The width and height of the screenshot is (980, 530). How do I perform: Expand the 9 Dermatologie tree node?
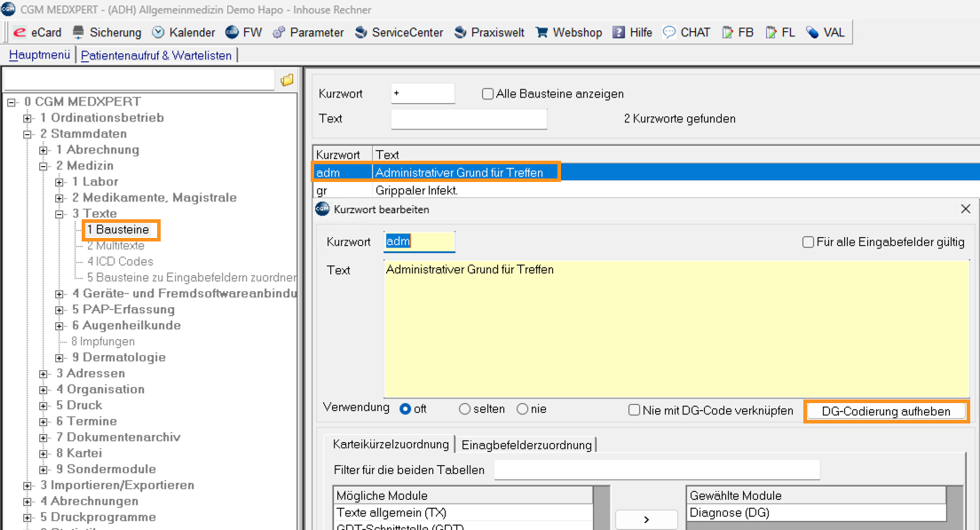[60, 358]
